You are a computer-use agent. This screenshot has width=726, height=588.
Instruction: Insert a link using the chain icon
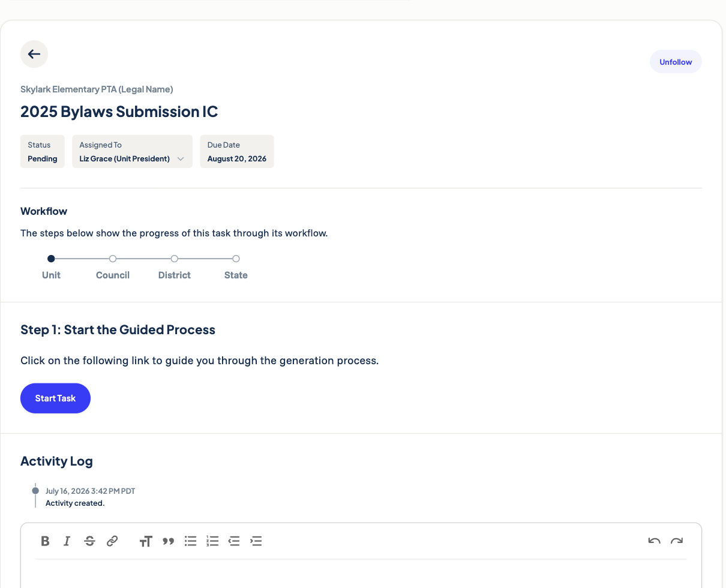coord(112,541)
